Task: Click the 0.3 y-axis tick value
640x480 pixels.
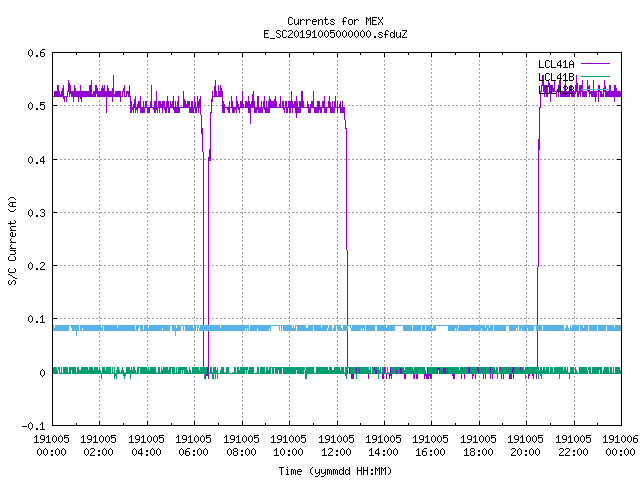Action: [x=36, y=213]
